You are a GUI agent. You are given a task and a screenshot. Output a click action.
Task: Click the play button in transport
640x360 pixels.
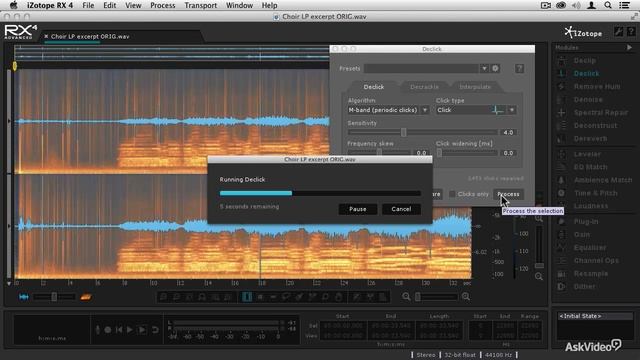(x=129, y=330)
